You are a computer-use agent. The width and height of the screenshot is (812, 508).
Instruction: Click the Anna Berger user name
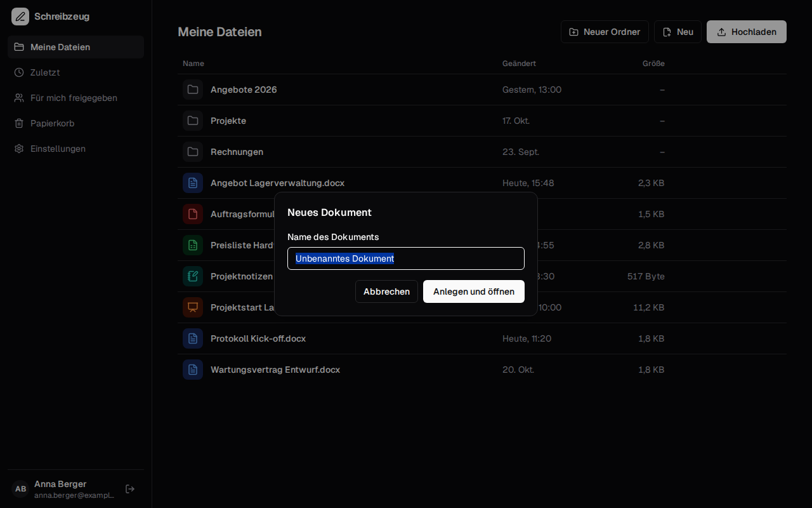[60, 484]
